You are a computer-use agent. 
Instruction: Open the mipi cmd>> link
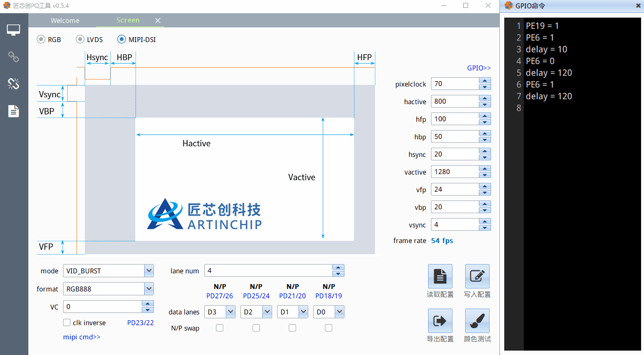click(x=82, y=337)
